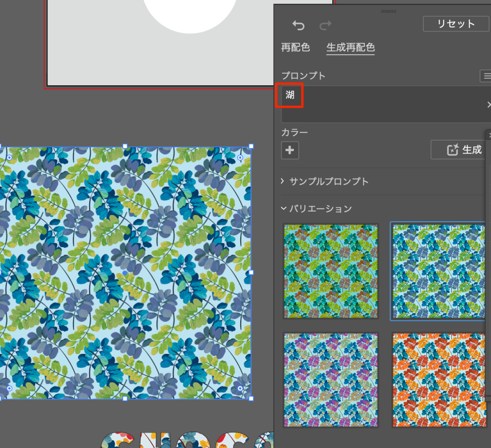491x448 pixels.
Task: Click the center point of the selected pattern
Action: pyautogui.click(x=125, y=272)
